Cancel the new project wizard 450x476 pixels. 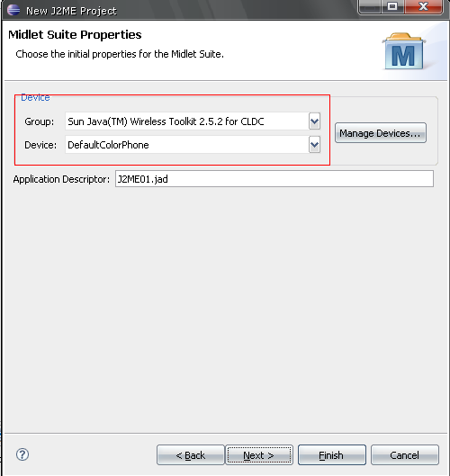click(x=405, y=454)
